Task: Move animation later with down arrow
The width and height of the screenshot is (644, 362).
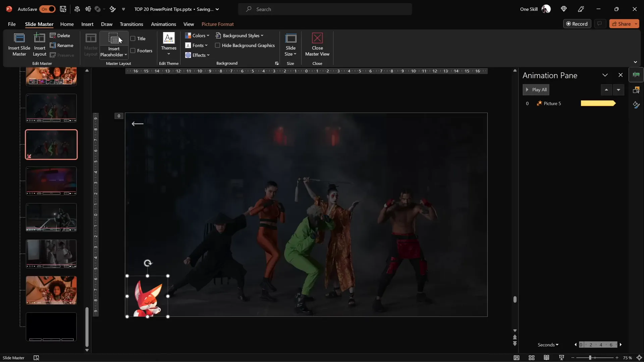Action: [619, 90]
